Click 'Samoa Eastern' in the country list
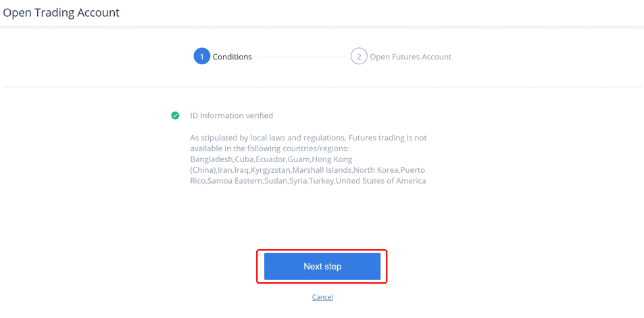This screenshot has width=644, height=318. tap(234, 180)
